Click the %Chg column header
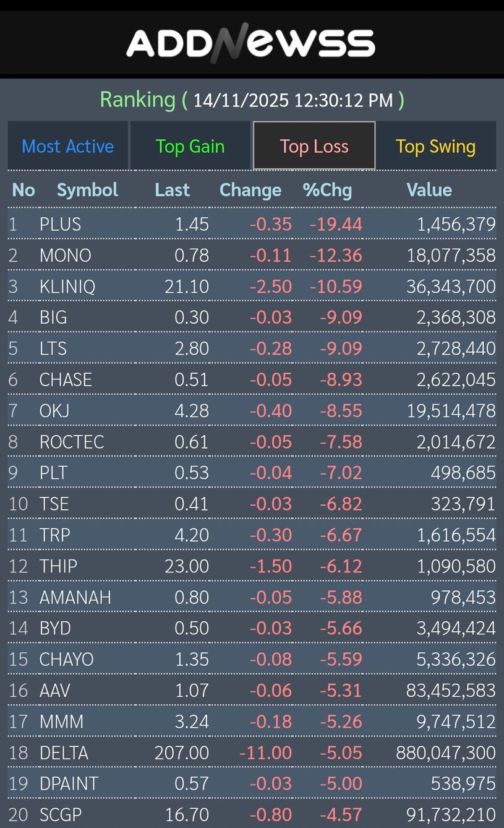 point(327,190)
